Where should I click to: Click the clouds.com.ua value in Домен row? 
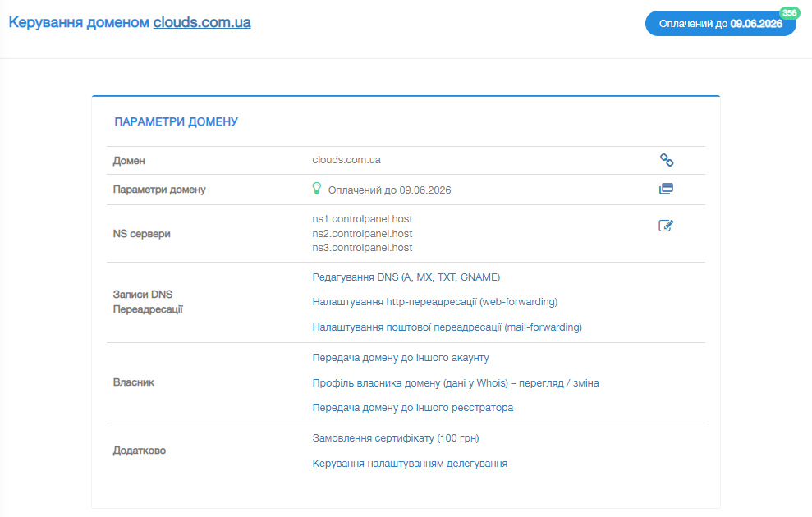(346, 160)
